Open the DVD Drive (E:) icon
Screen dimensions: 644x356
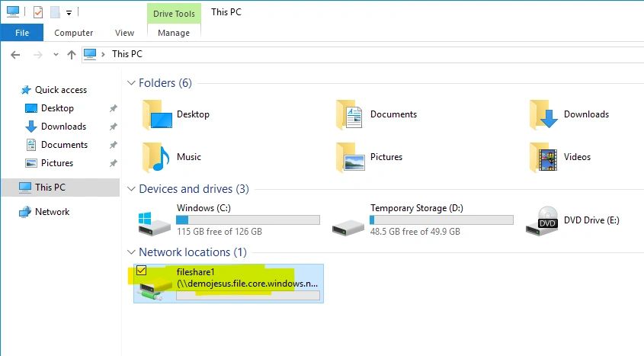pyautogui.click(x=540, y=220)
